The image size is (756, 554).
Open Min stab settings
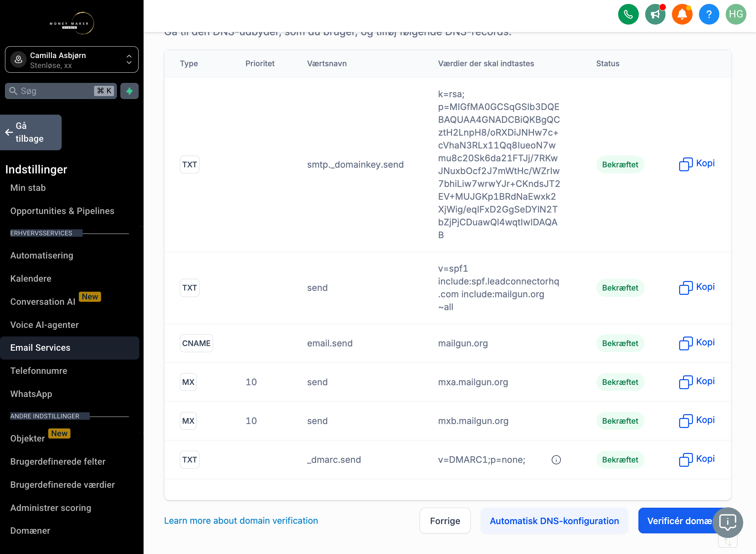click(28, 188)
